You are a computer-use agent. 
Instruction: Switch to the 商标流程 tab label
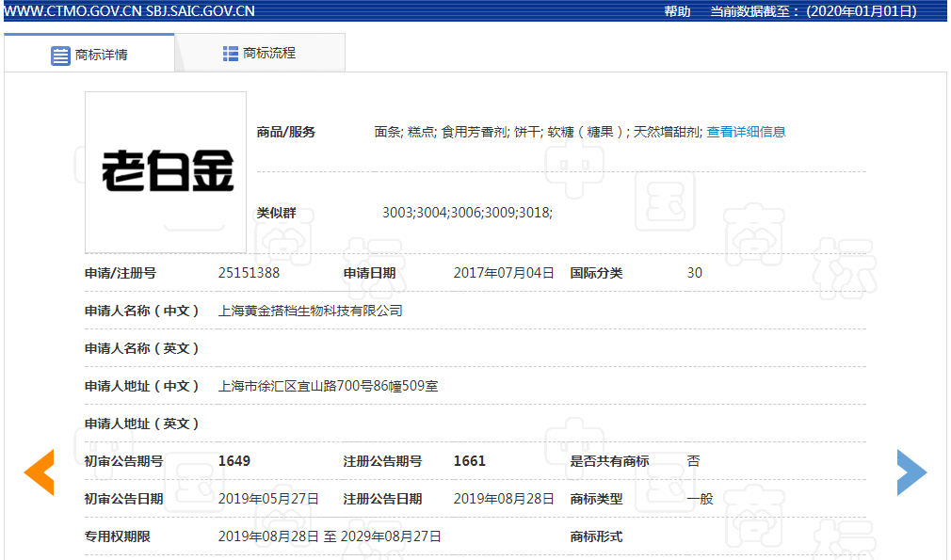(x=269, y=54)
